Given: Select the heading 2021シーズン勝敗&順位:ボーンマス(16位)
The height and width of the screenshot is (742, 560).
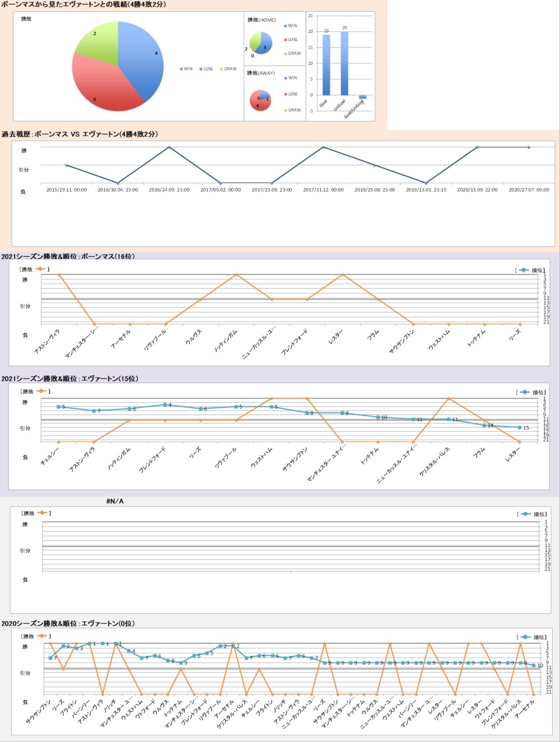Looking at the screenshot, I should tap(68, 256).
